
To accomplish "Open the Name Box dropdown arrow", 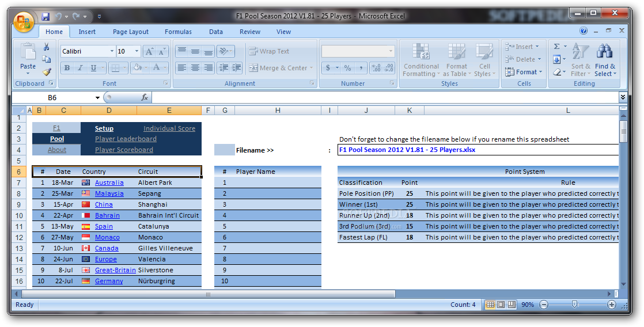I will click(97, 98).
